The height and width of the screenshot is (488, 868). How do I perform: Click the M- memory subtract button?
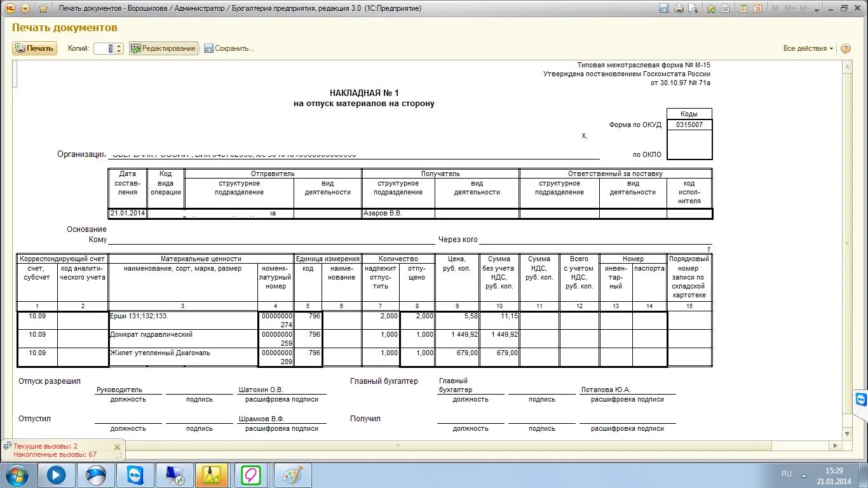[x=804, y=8]
